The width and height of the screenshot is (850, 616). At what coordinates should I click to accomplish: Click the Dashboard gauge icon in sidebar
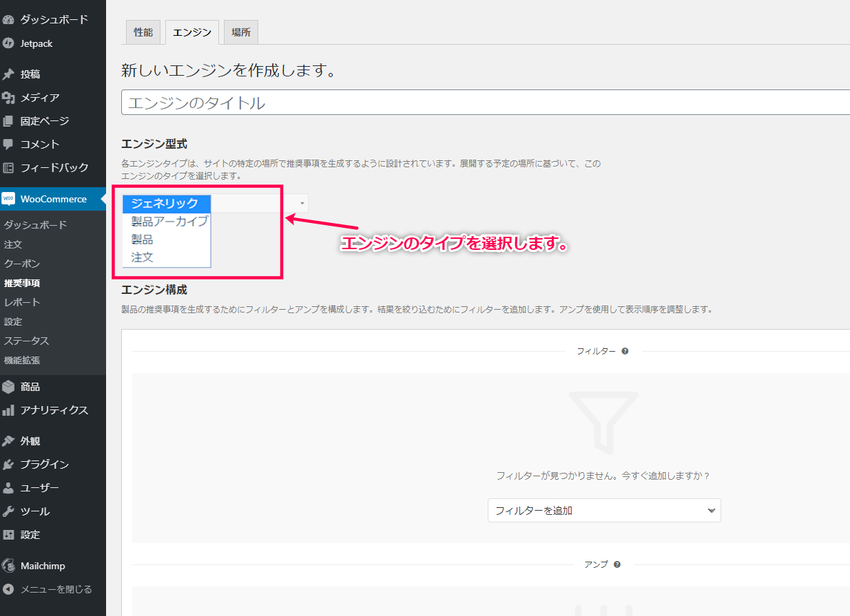point(8,20)
